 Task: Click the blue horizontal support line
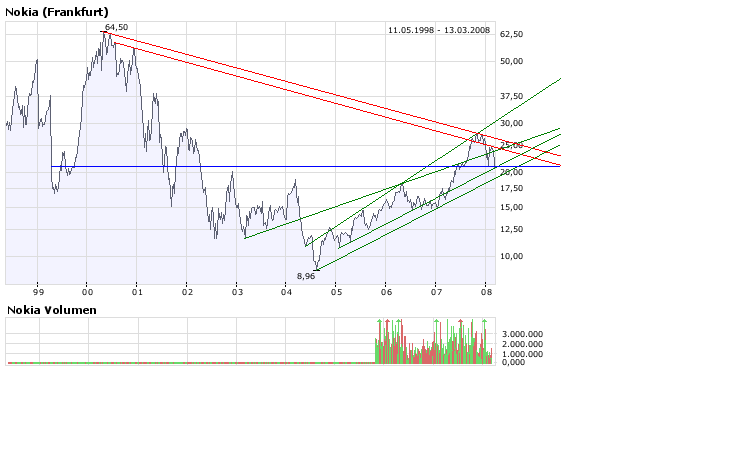306,167
